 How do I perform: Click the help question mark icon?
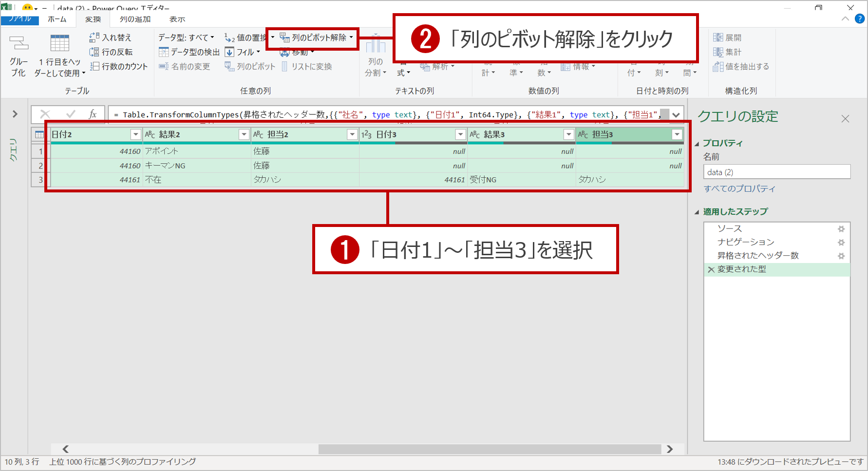click(860, 19)
